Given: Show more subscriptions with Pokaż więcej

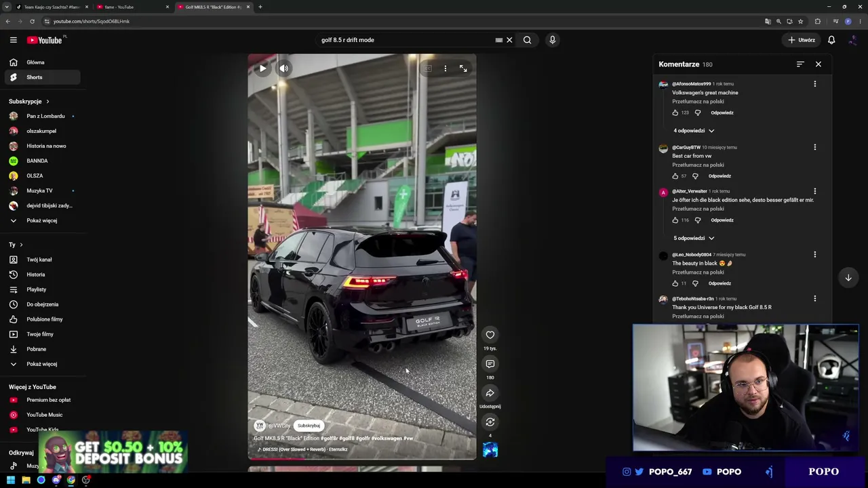Looking at the screenshot, I should pyautogui.click(x=43, y=220).
